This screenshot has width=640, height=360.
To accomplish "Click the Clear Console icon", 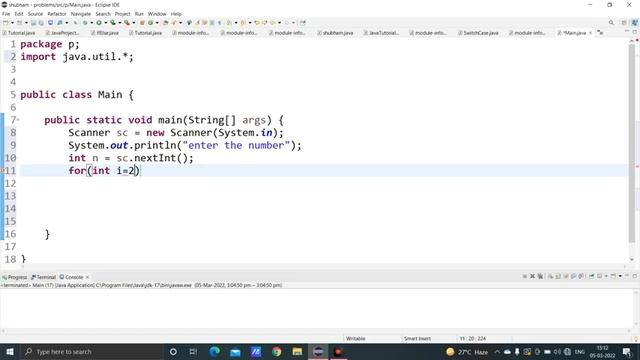I will pyautogui.click(x=550, y=276).
